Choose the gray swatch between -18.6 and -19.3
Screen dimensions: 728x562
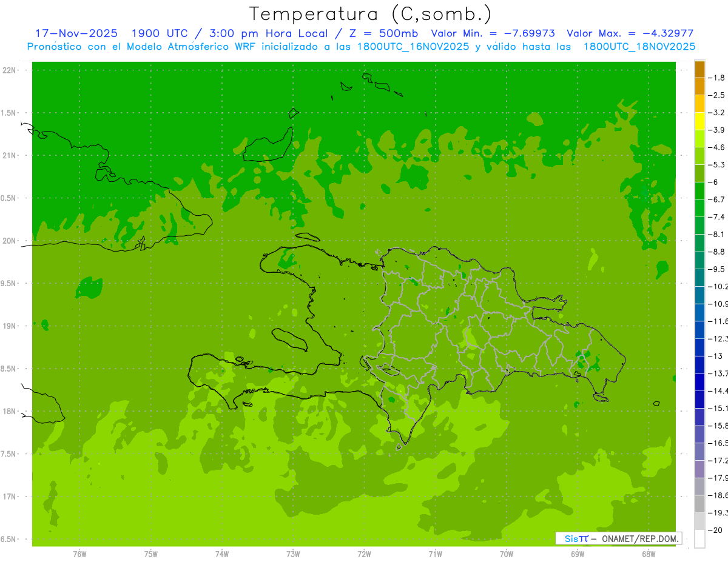click(x=699, y=504)
